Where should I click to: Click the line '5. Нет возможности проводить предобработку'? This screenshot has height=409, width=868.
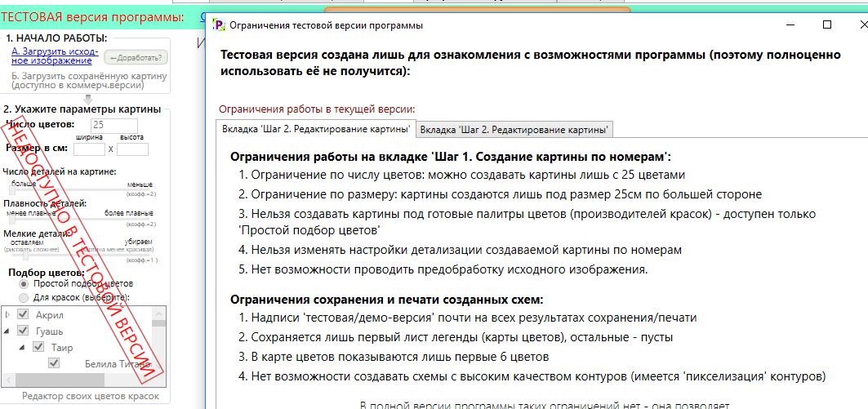443,270
